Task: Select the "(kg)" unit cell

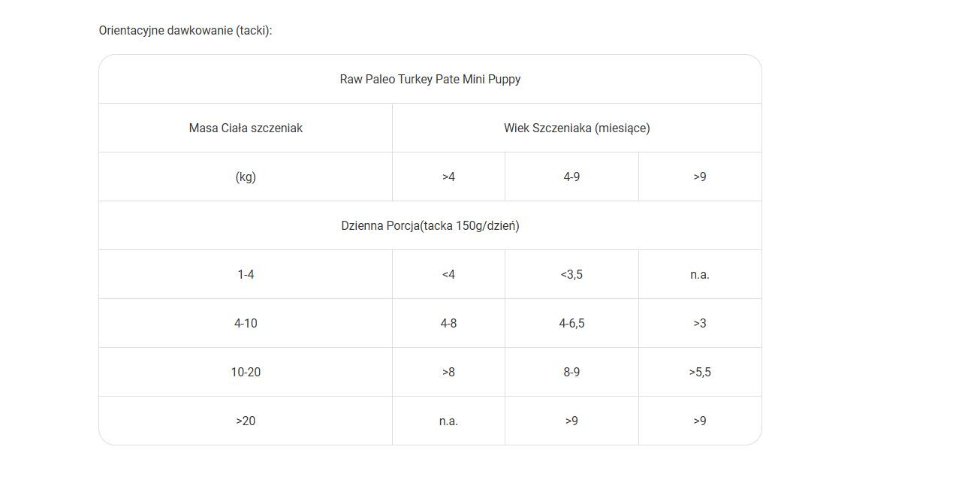Action: point(246,177)
